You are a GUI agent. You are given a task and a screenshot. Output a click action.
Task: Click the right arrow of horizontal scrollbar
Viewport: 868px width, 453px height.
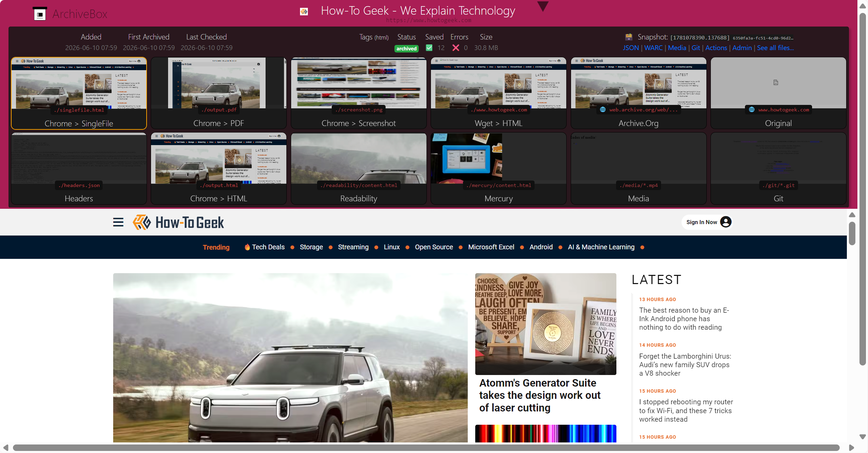point(851,448)
